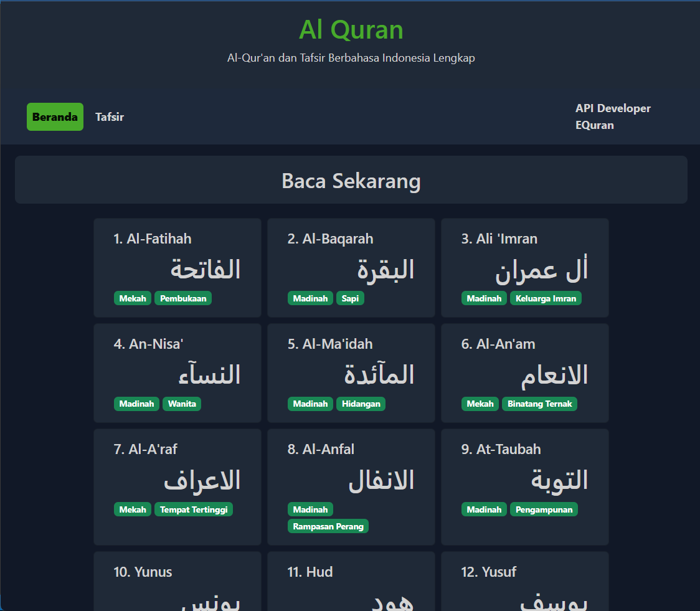Viewport: 700px width, 611px height.
Task: Click the Pembukaan badge on Al-Fatihah
Action: [182, 298]
